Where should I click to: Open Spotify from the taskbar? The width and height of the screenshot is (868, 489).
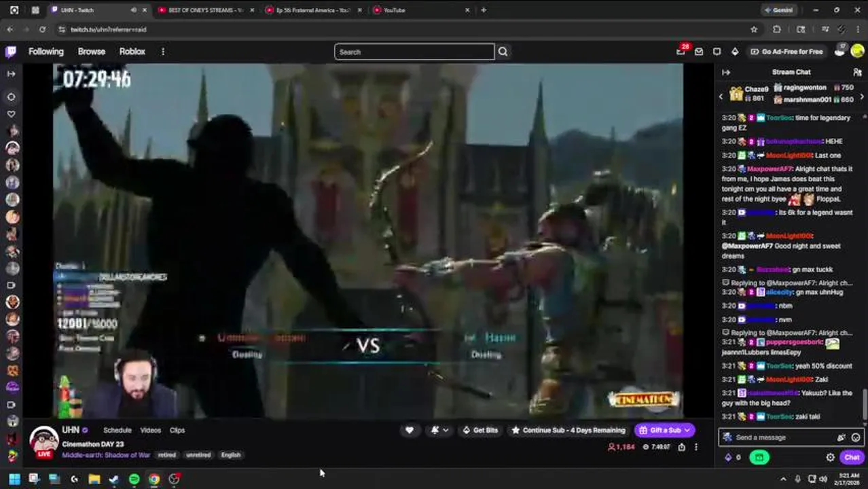pyautogui.click(x=134, y=479)
